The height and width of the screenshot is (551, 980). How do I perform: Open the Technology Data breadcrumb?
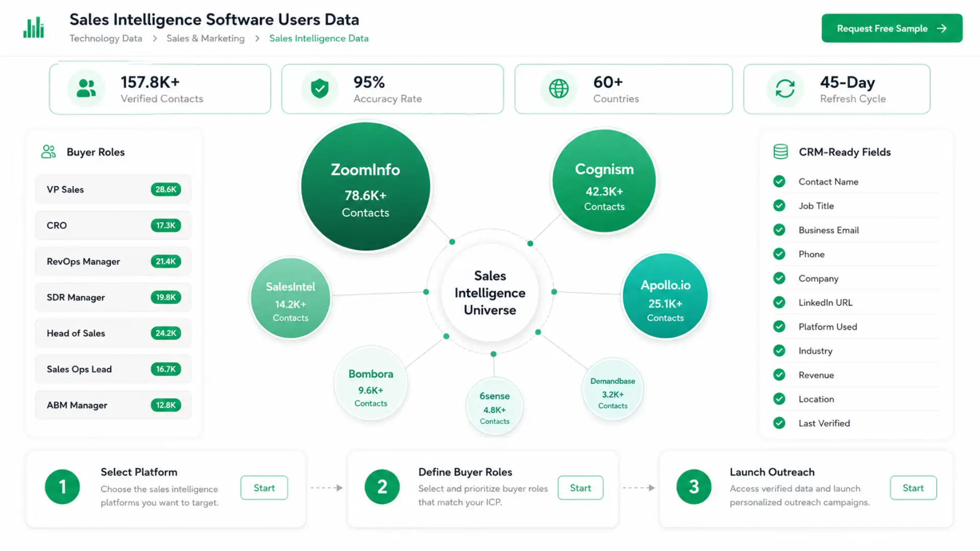tap(106, 38)
